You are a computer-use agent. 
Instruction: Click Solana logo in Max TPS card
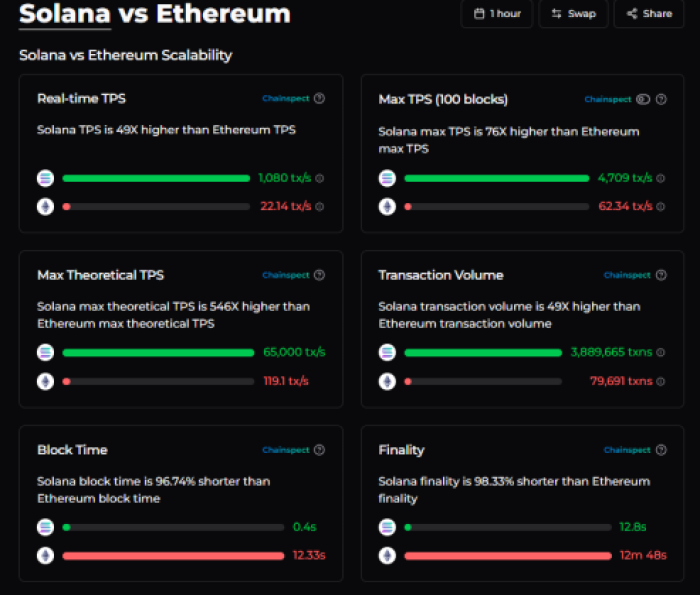coord(387,178)
